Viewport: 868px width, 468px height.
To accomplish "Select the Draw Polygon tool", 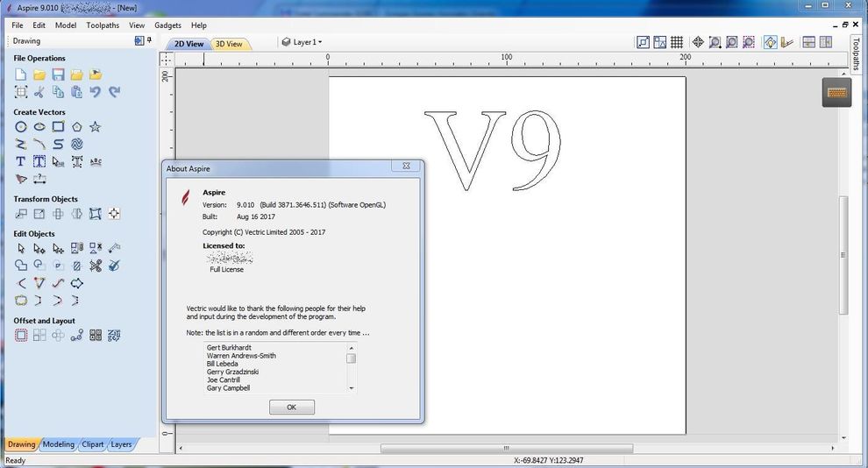I will tap(77, 127).
